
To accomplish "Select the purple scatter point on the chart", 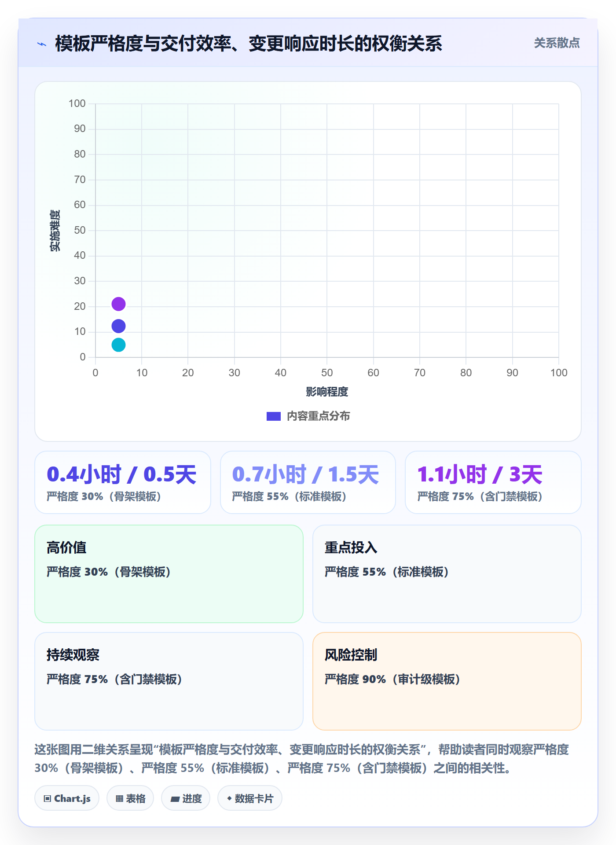I will coord(118,304).
